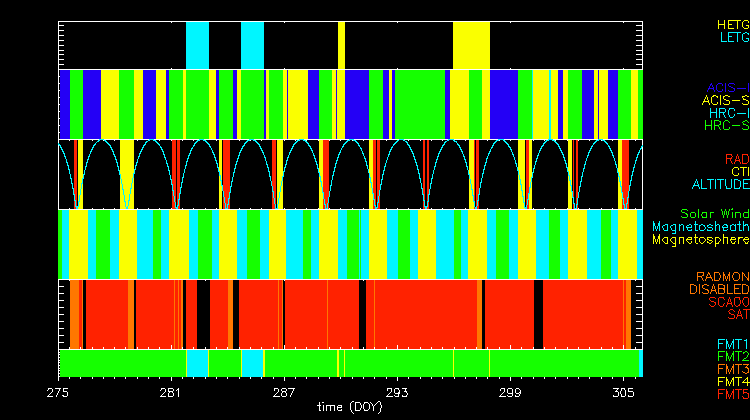
Task: Click the RADMON legend label
Action: coord(723,276)
